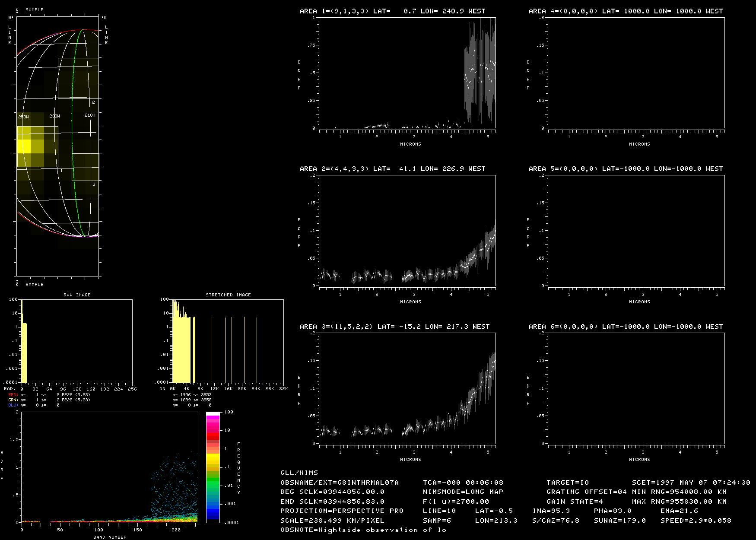Click the 210W longitude label on the map

pyautogui.click(x=90, y=115)
